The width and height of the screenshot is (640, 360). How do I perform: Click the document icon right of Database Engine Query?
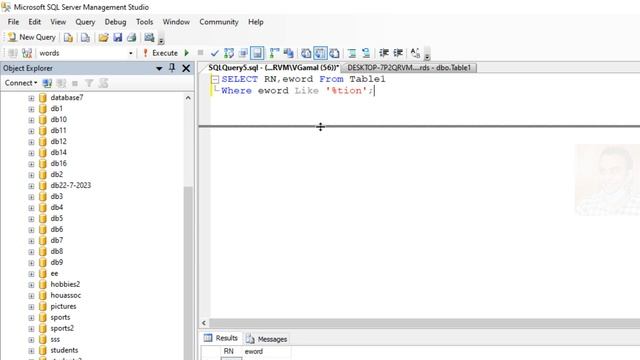click(85, 38)
